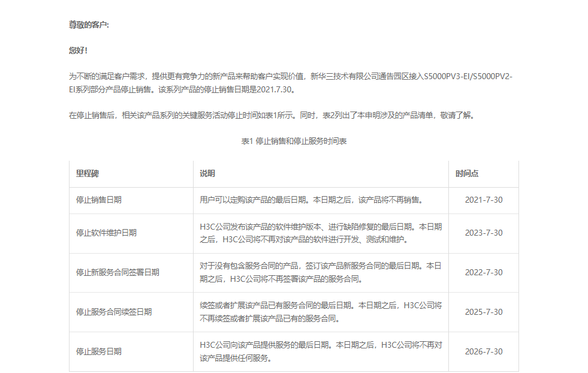Select the 停止新服务合同签署日期 row label
Image resolution: width=588 pixels, height=373 pixels.
click(x=117, y=272)
